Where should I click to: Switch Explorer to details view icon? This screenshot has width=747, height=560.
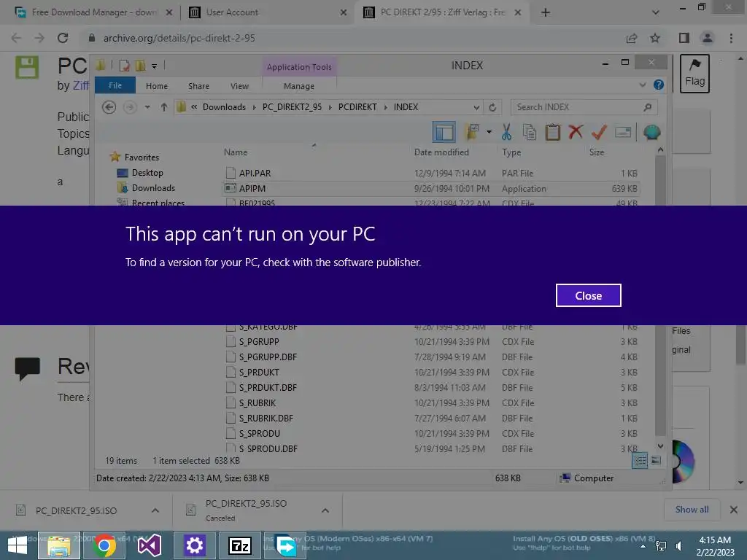640,460
